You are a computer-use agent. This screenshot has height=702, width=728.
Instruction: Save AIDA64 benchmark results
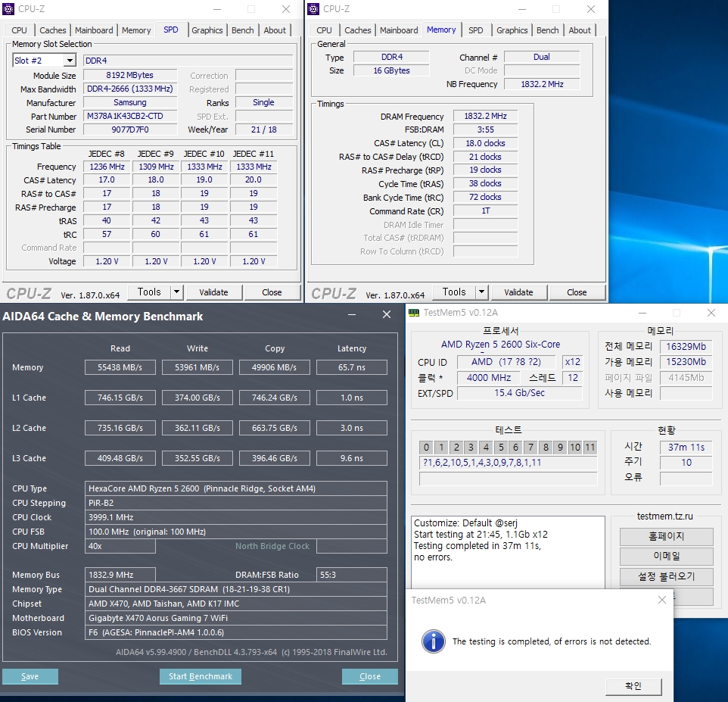pyautogui.click(x=30, y=676)
